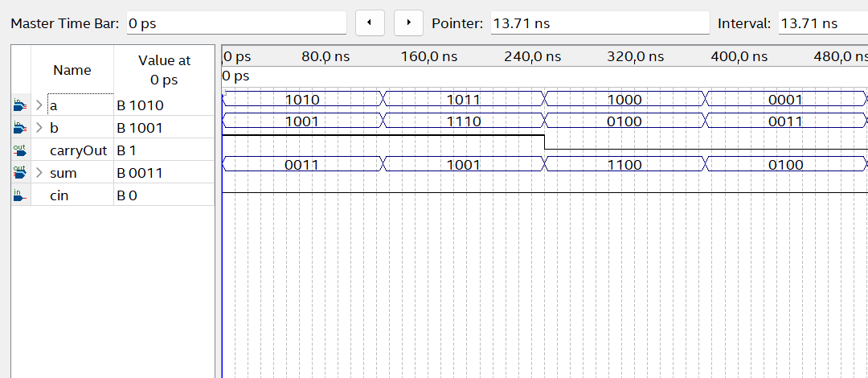Click the 1100 segment of sum waveform
The image size is (868, 378).
pyautogui.click(x=624, y=165)
